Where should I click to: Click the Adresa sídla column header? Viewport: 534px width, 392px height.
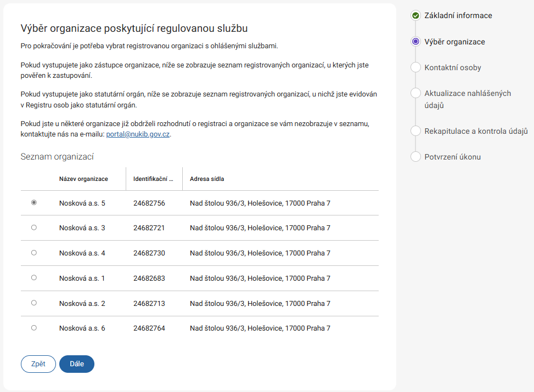point(207,179)
